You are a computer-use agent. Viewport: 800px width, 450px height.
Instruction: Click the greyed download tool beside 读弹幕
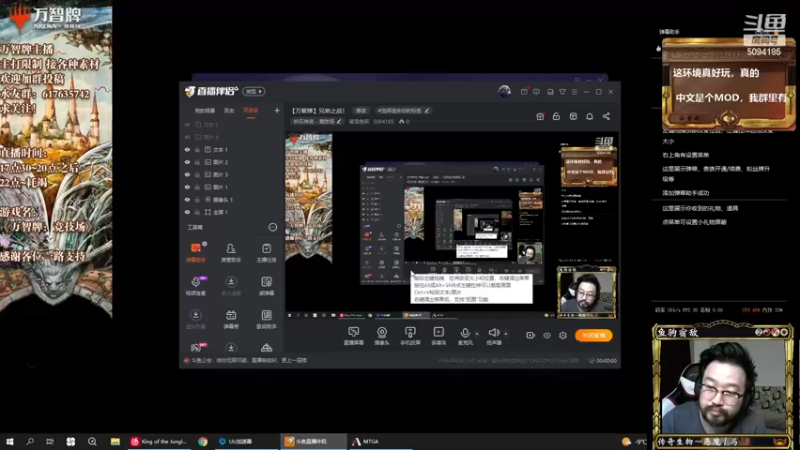tap(231, 286)
